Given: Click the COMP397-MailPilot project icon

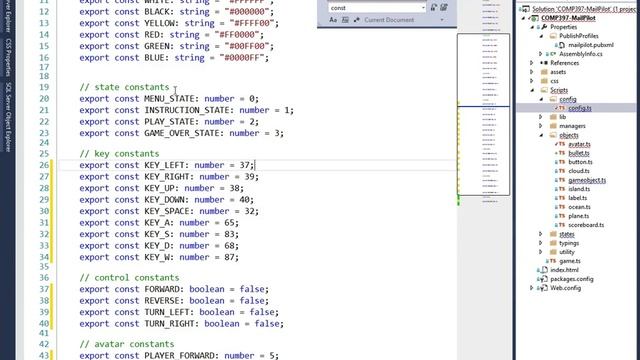Looking at the screenshot, I should [x=534, y=18].
